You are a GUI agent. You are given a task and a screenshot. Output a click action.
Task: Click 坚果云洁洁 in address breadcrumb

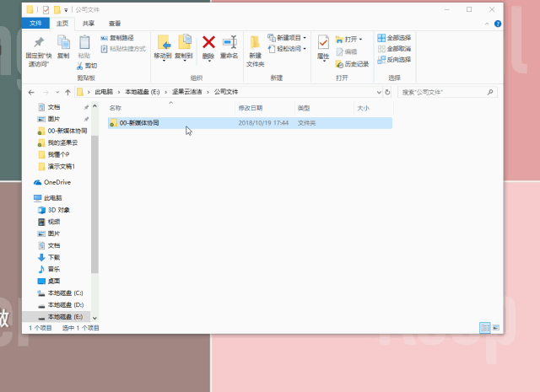(187, 92)
